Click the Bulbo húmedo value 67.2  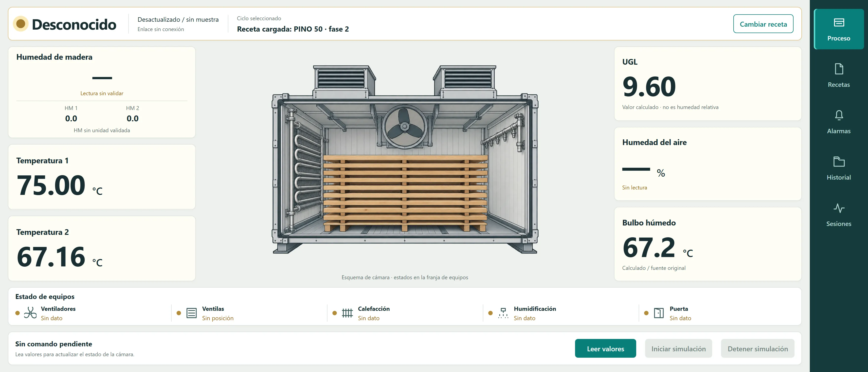point(649,248)
